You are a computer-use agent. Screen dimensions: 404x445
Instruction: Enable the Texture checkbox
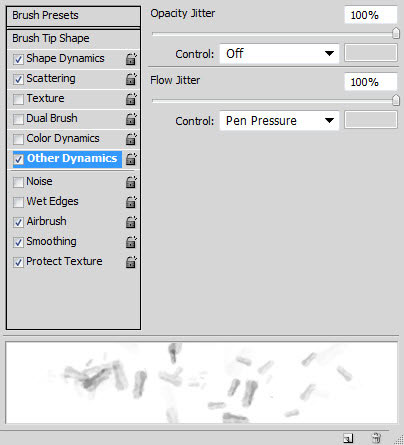pyautogui.click(x=18, y=99)
